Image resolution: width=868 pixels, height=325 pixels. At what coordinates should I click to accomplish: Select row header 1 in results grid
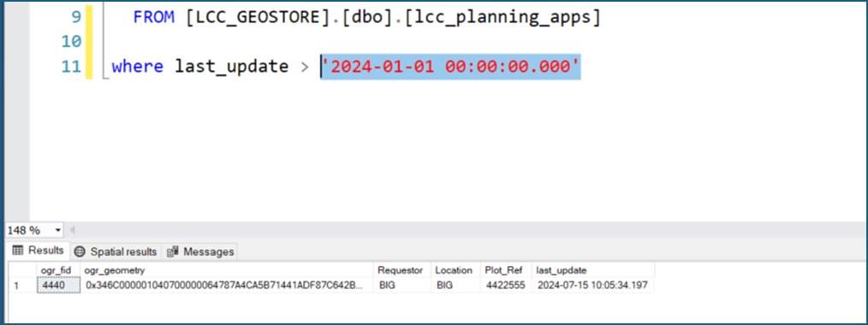point(21,286)
